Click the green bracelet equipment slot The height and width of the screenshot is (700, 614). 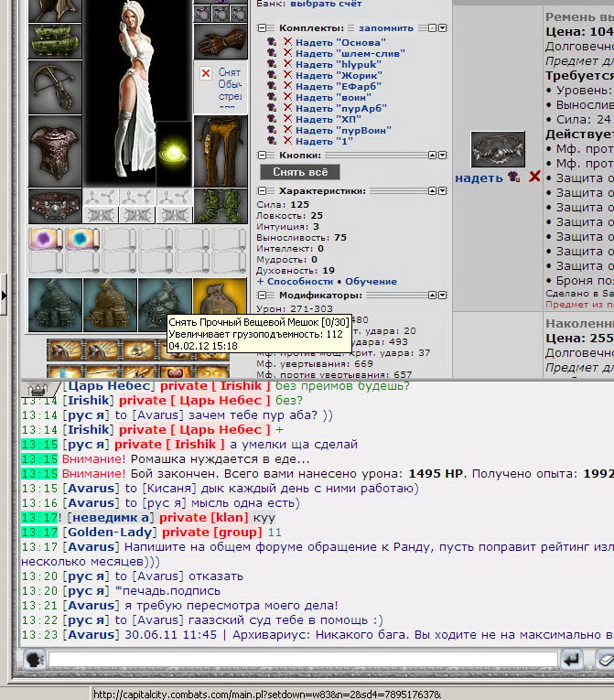click(x=55, y=41)
